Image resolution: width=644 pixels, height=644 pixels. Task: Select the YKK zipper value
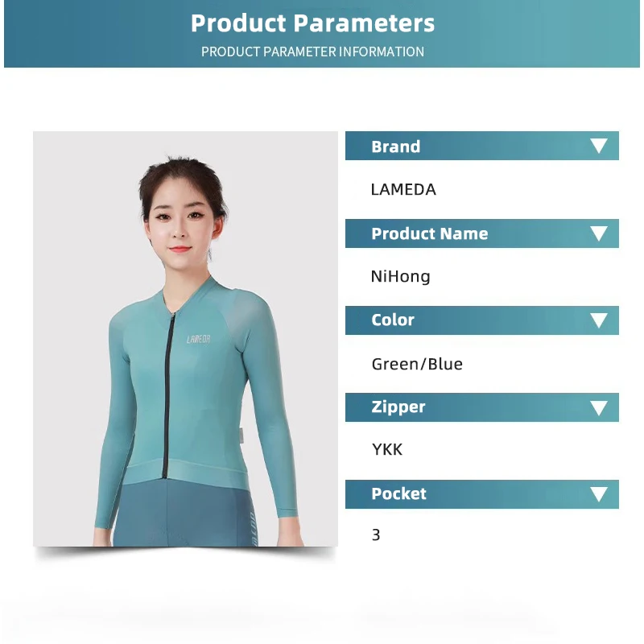click(387, 450)
